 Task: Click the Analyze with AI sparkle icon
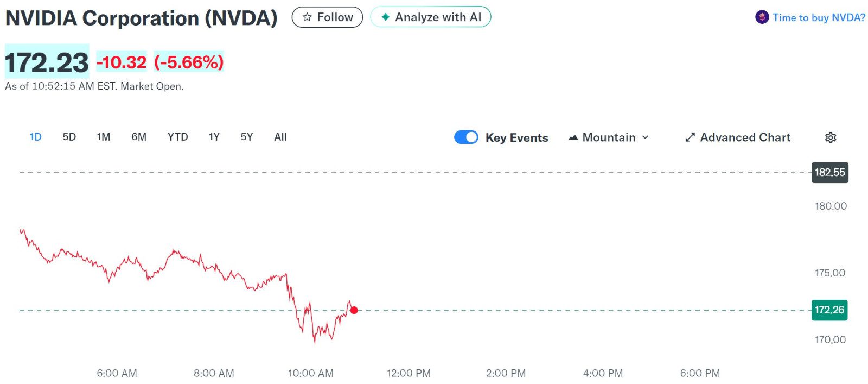tap(385, 17)
